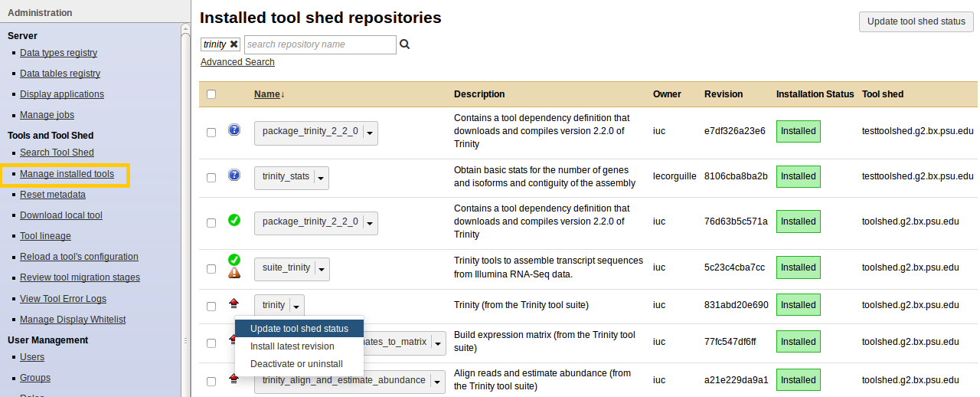Toggle the select-all checkbox in table header
The height and width of the screenshot is (397, 980).
[x=211, y=94]
